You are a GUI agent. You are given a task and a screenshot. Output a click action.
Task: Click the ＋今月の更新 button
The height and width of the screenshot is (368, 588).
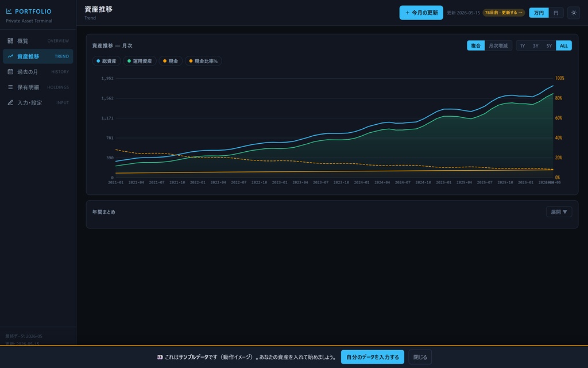coord(421,13)
